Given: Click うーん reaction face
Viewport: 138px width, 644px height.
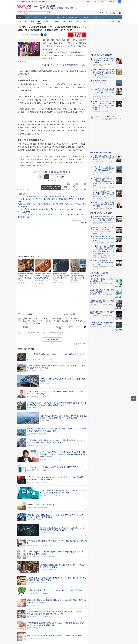Looking at the screenshot, I should pos(77,327).
